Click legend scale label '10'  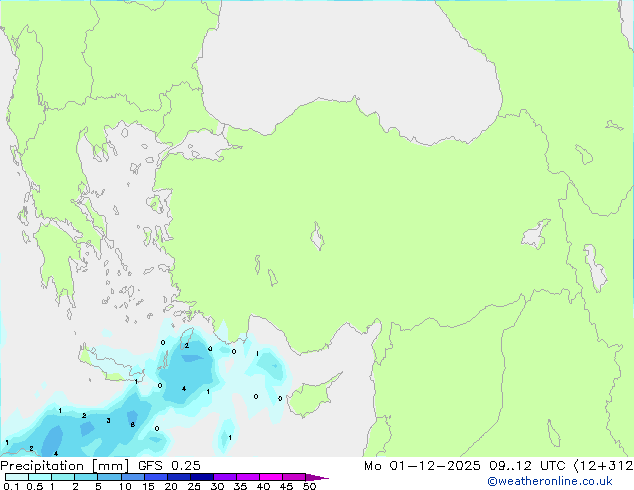tap(125, 486)
